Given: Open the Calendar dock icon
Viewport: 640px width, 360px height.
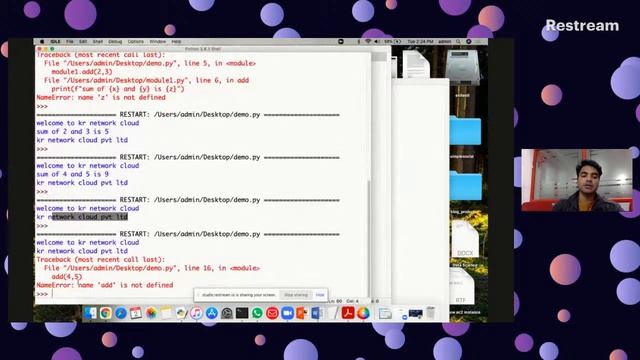Looking at the screenshot, I should [x=136, y=313].
